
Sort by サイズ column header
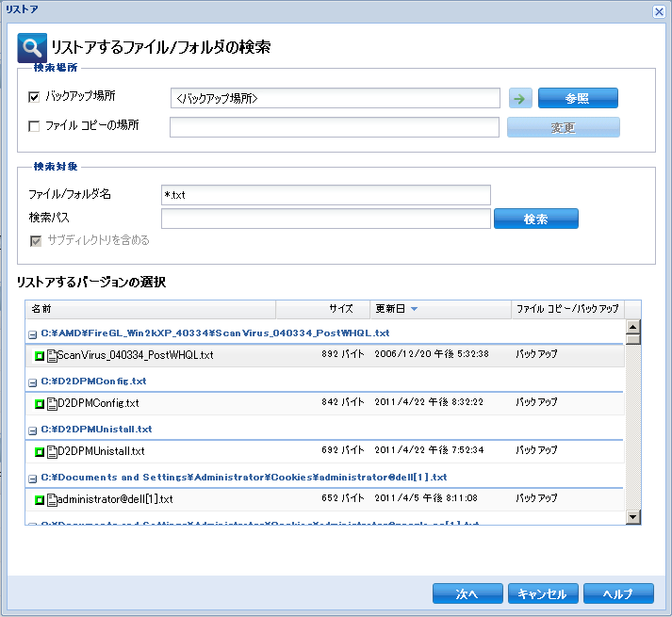pos(322,309)
